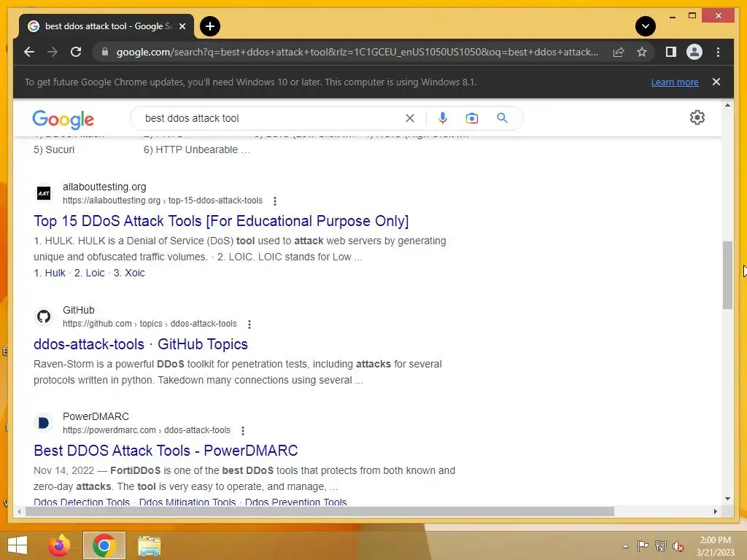Clear the search box text
Image resolution: width=747 pixels, height=560 pixels.
point(410,118)
